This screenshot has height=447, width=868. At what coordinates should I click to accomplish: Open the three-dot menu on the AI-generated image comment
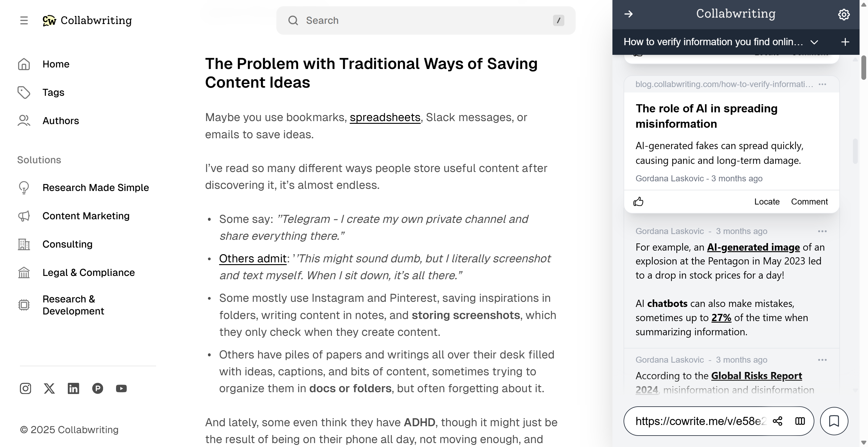(x=822, y=231)
